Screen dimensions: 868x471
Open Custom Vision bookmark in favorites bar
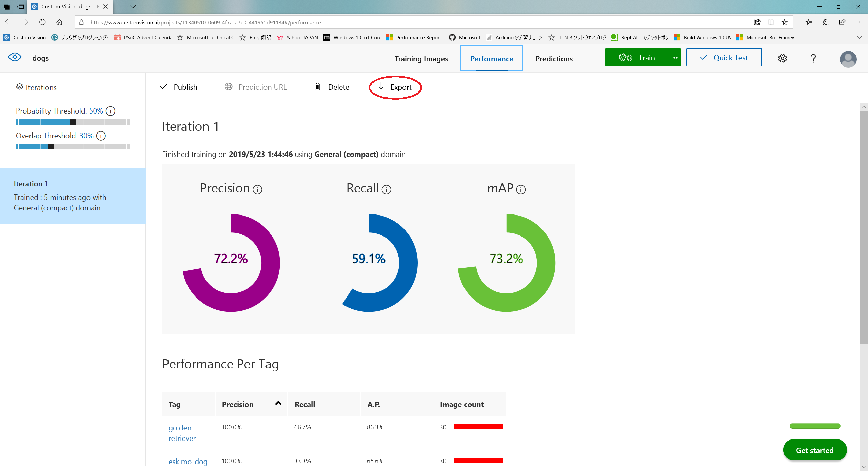click(25, 37)
